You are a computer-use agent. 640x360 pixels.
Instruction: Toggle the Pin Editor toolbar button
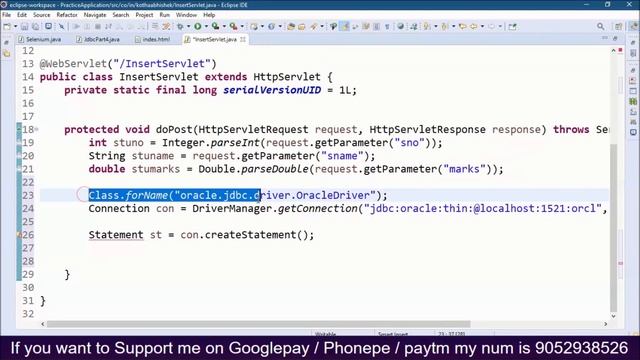tap(512, 27)
